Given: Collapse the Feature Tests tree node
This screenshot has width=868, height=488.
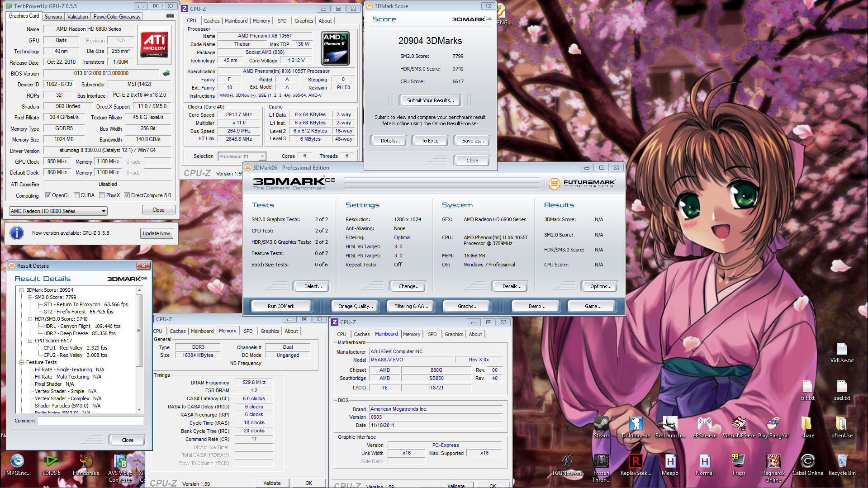Looking at the screenshot, I should (x=22, y=362).
